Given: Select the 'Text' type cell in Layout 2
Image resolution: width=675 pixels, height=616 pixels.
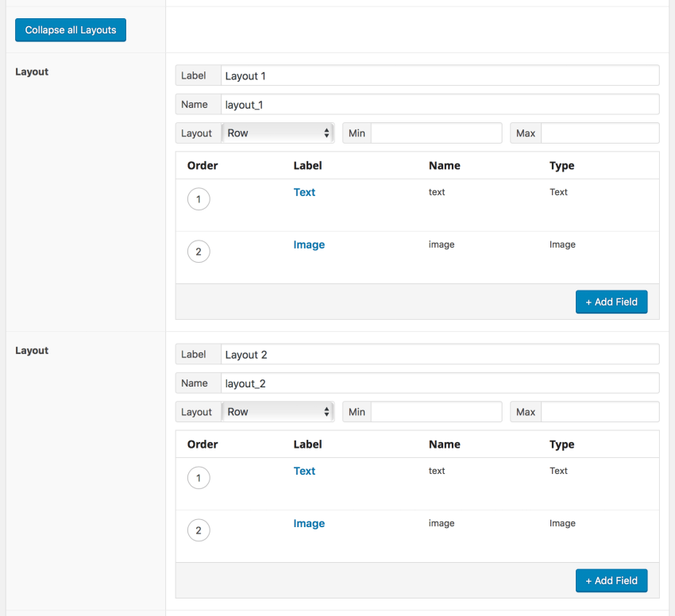Looking at the screenshot, I should [558, 471].
